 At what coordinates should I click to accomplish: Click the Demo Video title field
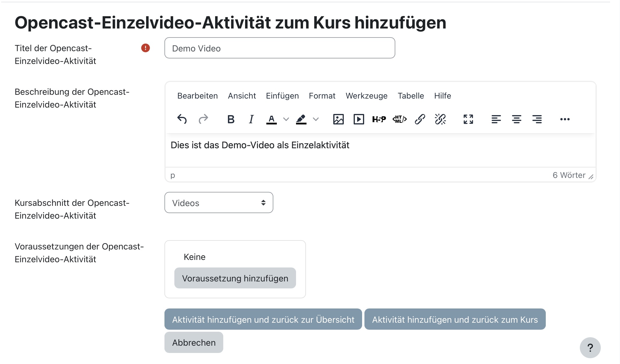pos(280,48)
